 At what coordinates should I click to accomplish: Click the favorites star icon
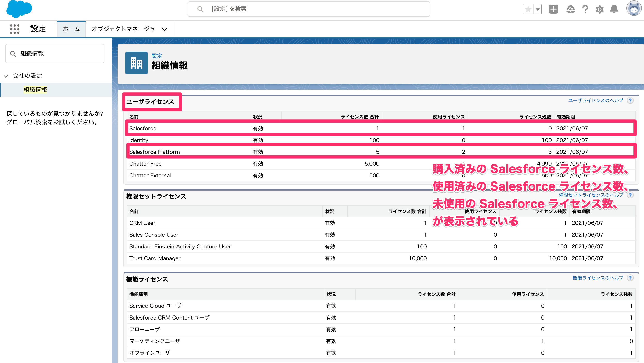[528, 10]
